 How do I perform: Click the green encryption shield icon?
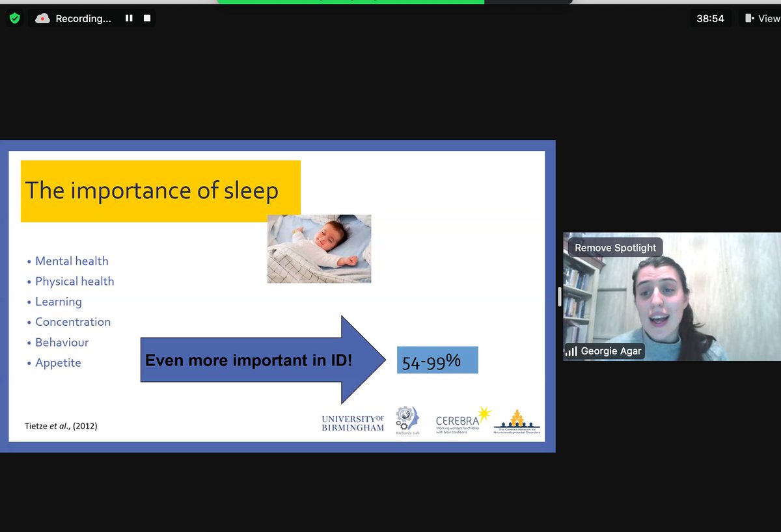point(15,19)
